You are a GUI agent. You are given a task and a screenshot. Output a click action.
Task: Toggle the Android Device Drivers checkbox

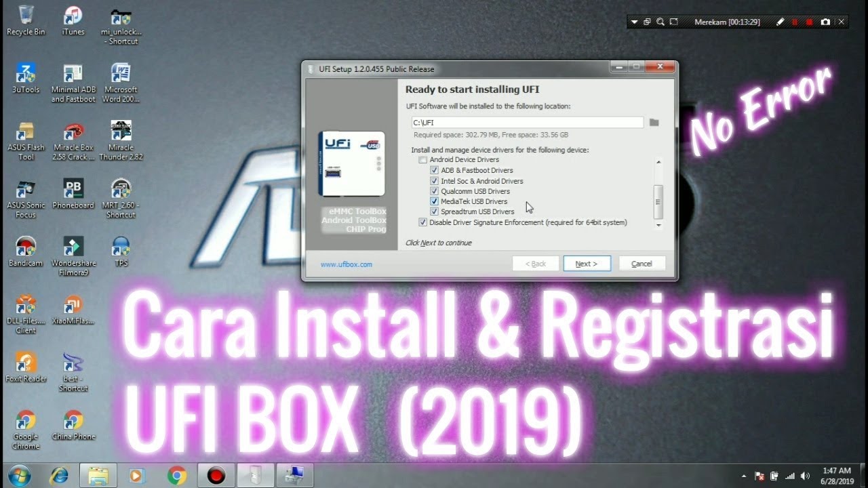[x=422, y=160]
